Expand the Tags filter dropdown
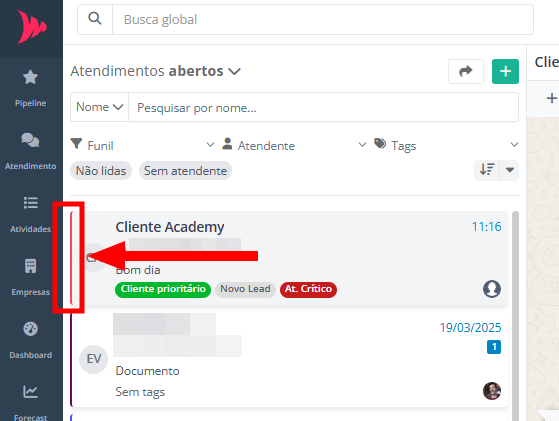Screen dimensions: 559x421 (446, 145)
